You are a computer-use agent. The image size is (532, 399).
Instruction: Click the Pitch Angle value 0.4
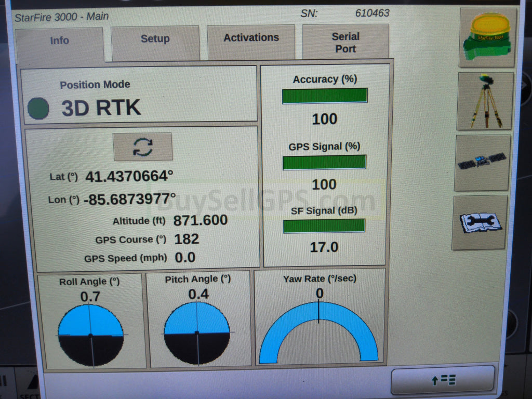pyautogui.click(x=198, y=294)
